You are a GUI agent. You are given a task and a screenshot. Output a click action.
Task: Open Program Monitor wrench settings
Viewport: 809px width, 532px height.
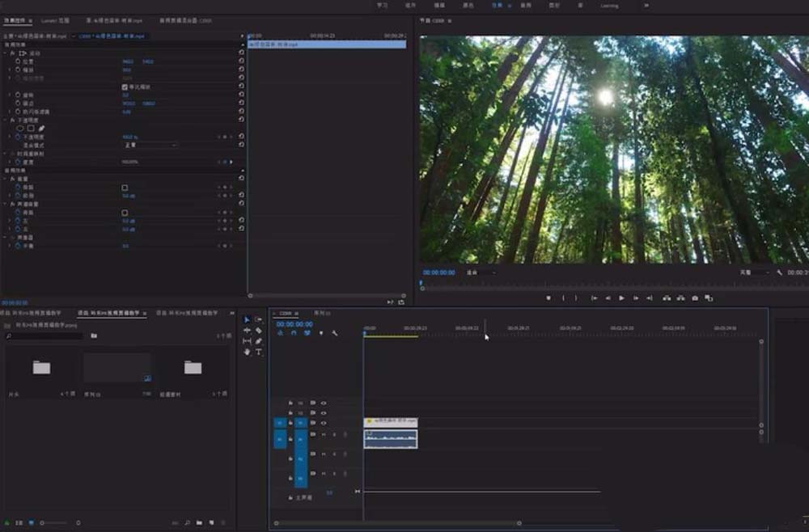[779, 273]
